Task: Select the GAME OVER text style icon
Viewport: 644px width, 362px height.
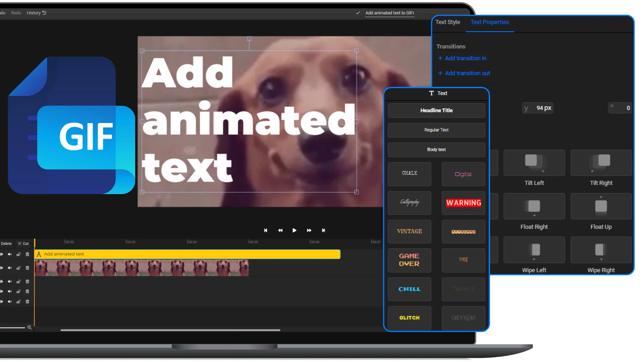Action: coord(409,259)
